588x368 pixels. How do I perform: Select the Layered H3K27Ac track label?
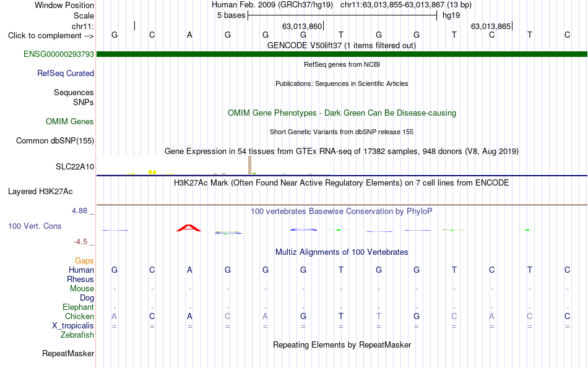(40, 192)
